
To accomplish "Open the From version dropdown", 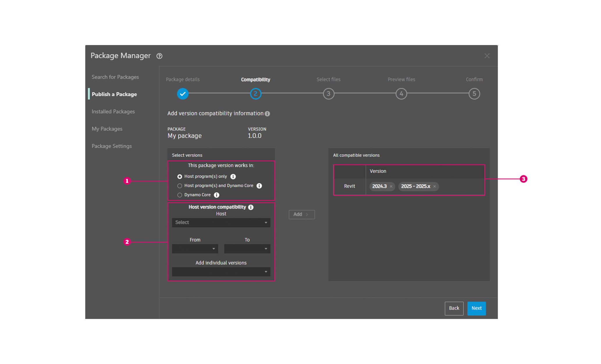I will tap(195, 249).
